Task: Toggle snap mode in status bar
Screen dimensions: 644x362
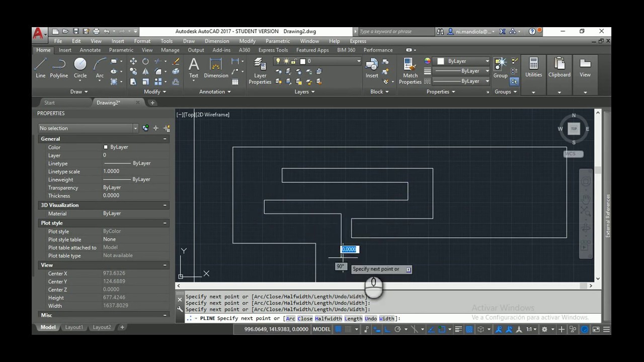Action: [347, 329]
